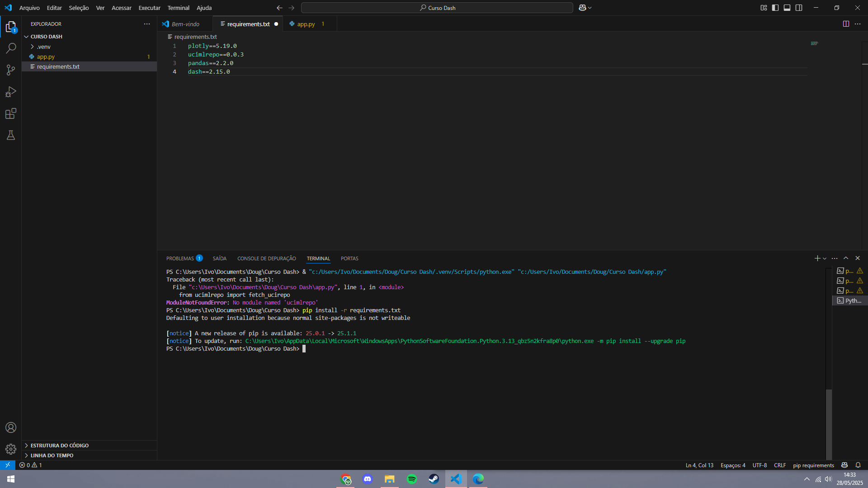Change encoding via UTF-8 status item
The width and height of the screenshot is (868, 488).
(x=759, y=465)
